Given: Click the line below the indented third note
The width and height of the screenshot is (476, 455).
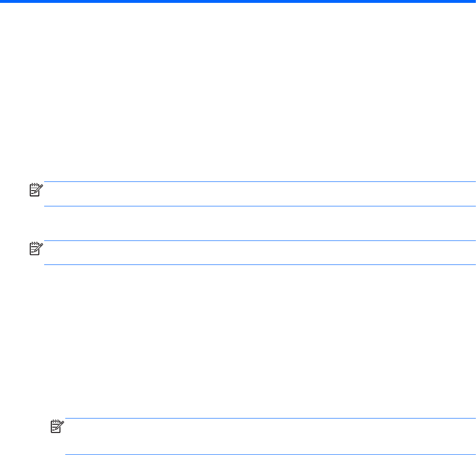Looking at the screenshot, I should (269, 455).
